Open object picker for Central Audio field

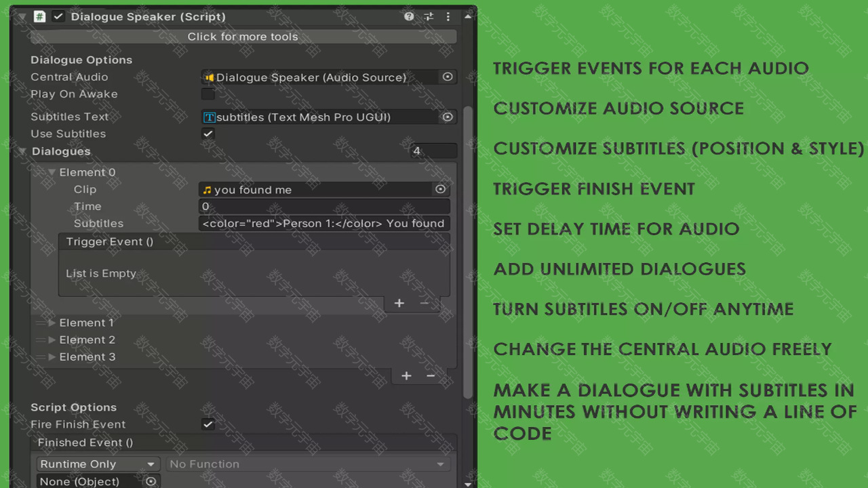click(448, 77)
